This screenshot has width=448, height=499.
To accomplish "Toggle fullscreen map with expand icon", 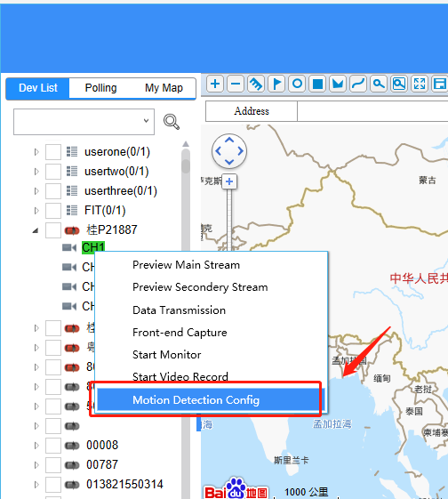I will [420, 84].
